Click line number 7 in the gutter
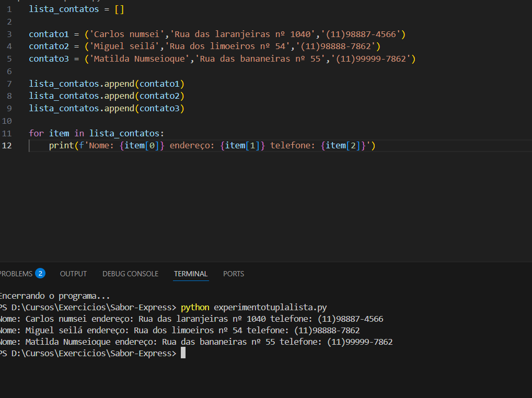 [x=9, y=84]
